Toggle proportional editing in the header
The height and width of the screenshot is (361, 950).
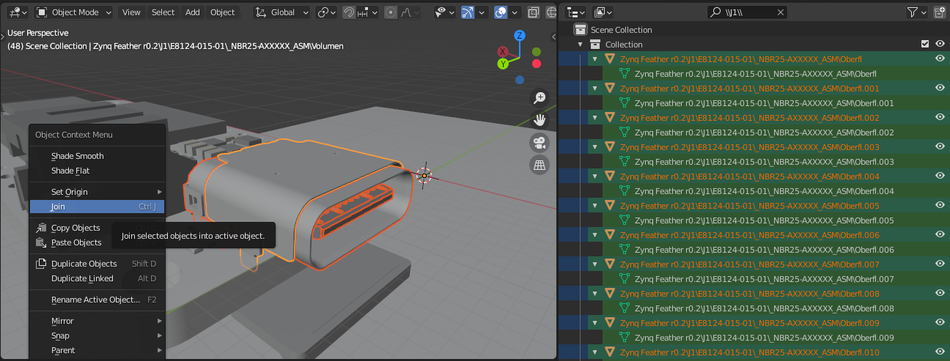click(x=391, y=12)
